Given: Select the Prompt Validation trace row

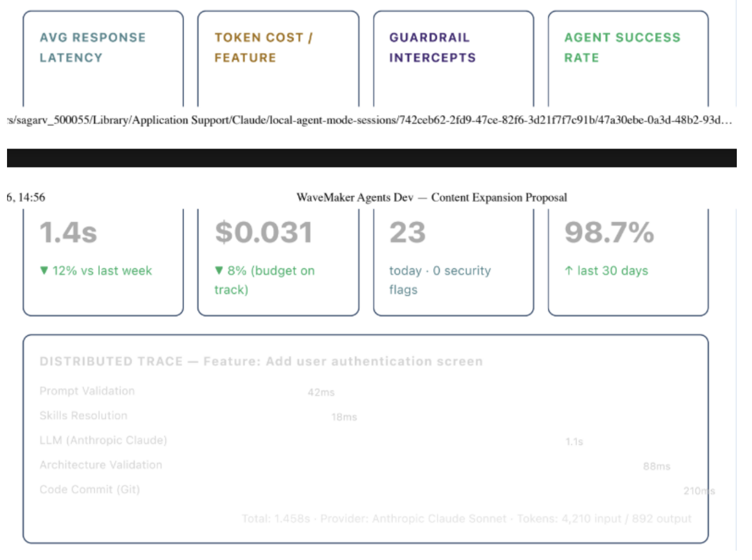Looking at the screenshot, I should coord(365,392).
